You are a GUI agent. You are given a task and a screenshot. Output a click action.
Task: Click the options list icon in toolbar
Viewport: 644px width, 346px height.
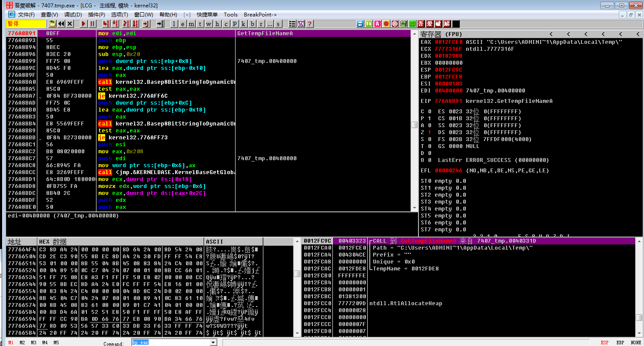pos(292,24)
